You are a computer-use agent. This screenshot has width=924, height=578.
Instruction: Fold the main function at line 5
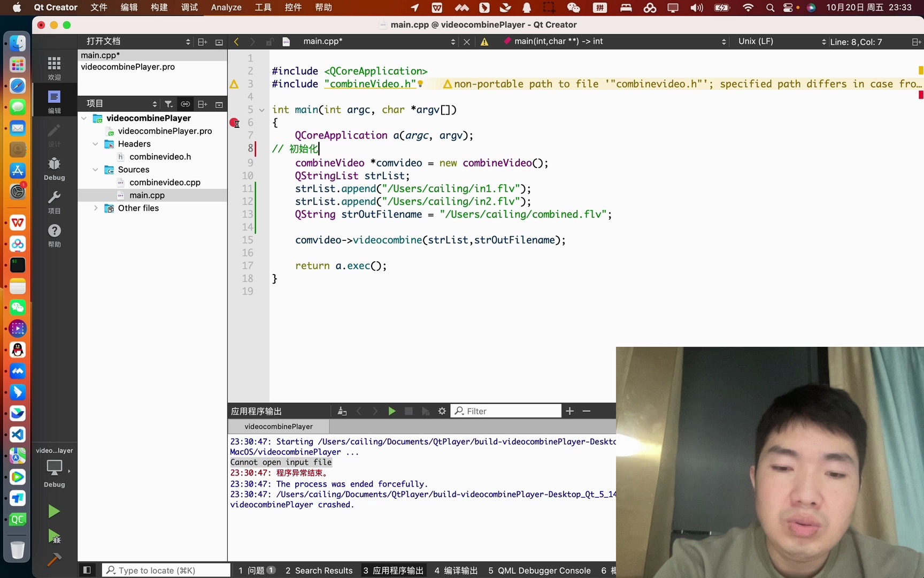click(x=262, y=110)
